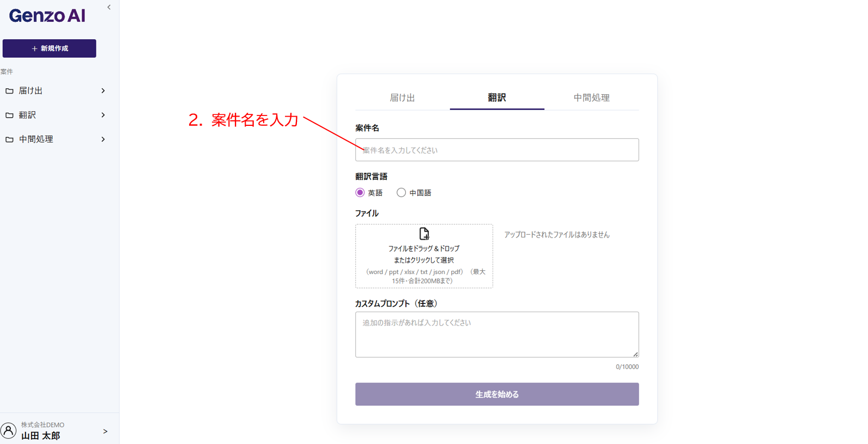Screen dimensions: 868x444
Task: Click the 新規作成 button
Action: coord(50,48)
